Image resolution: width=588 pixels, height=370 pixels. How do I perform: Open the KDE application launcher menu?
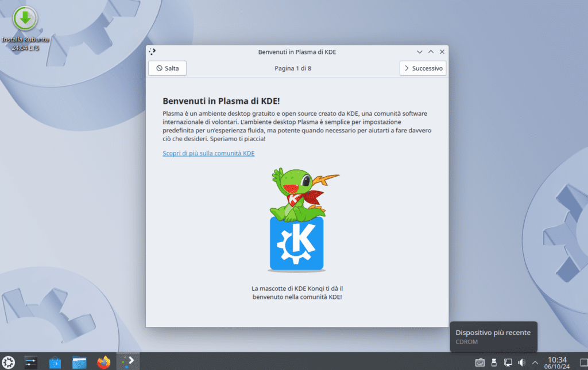pyautogui.click(x=8, y=362)
